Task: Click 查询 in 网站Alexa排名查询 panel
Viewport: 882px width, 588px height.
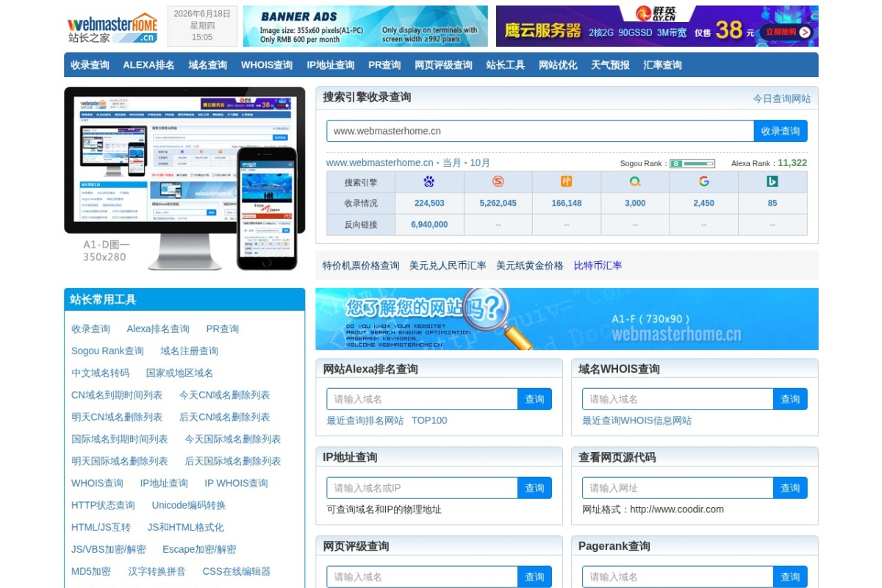Action: (534, 399)
